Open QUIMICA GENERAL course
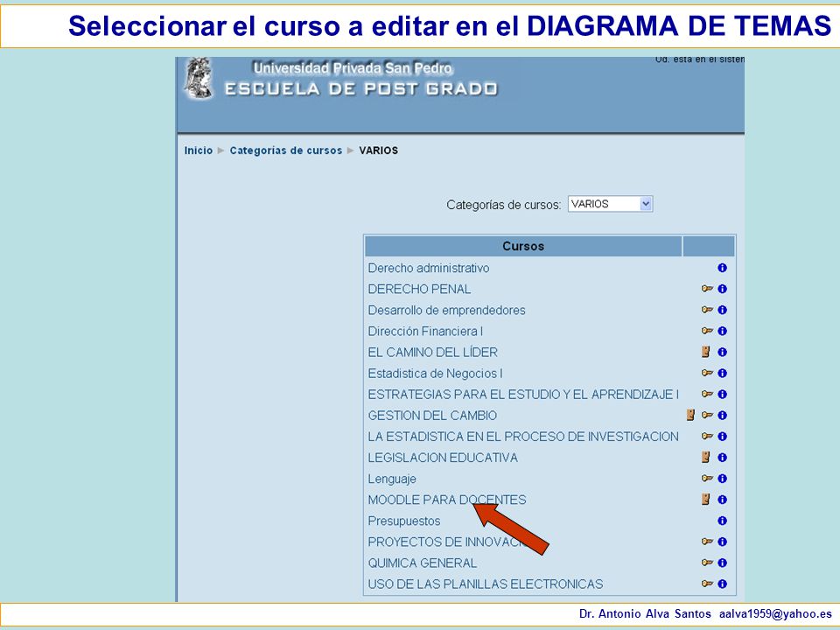The height and width of the screenshot is (630, 840). coord(422,563)
